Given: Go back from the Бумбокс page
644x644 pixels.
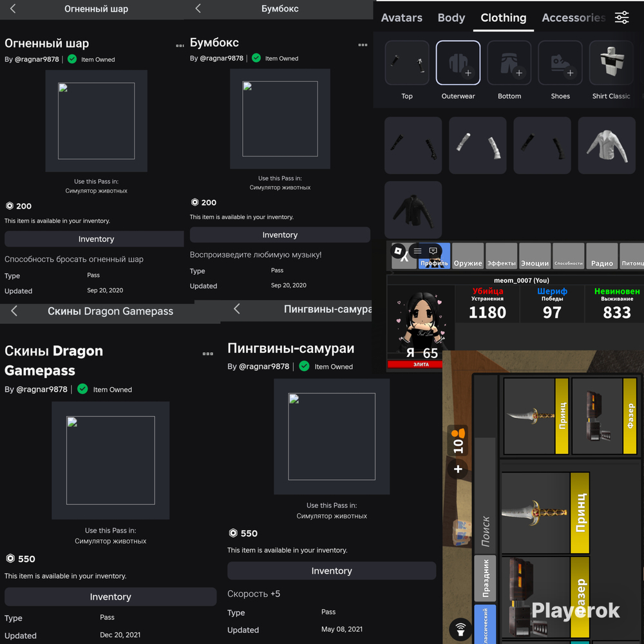Looking at the screenshot, I should (198, 8).
